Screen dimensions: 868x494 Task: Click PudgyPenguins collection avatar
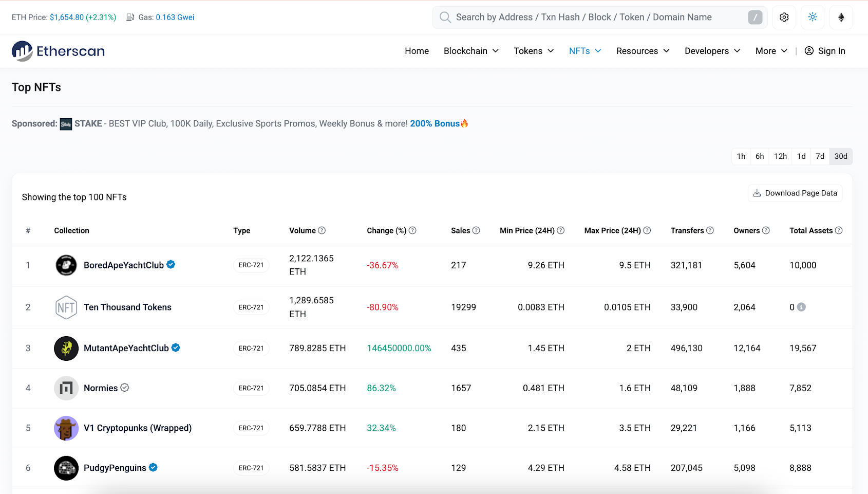tap(66, 468)
